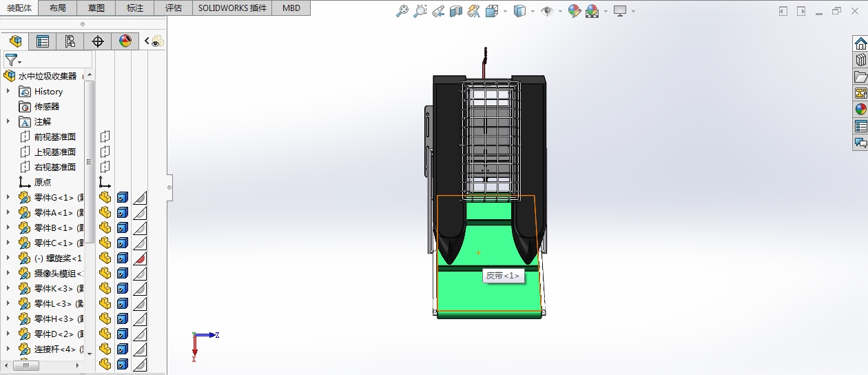Open the File Explorer task pane
The width and height of the screenshot is (868, 375).
860,77
